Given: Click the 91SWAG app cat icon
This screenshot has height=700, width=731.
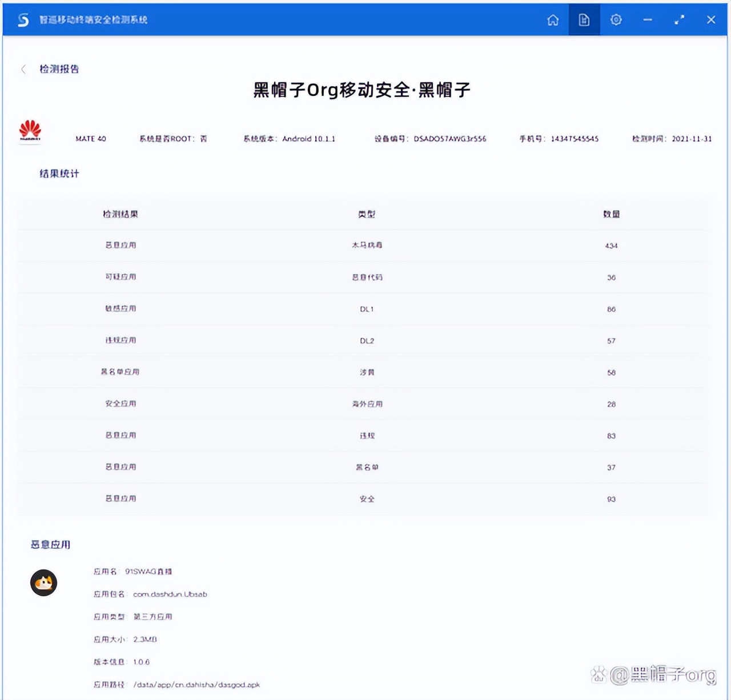Looking at the screenshot, I should pyautogui.click(x=44, y=583).
